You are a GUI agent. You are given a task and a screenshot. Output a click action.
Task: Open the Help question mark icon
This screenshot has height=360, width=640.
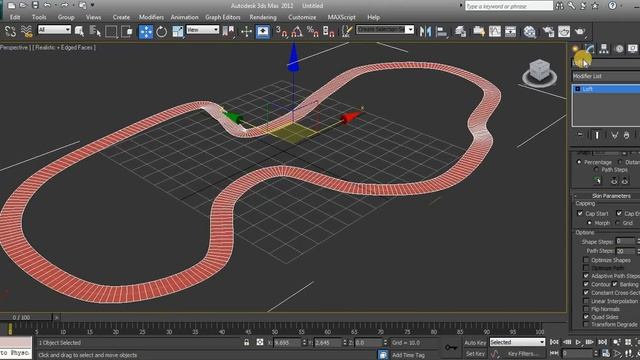pyautogui.click(x=612, y=5)
